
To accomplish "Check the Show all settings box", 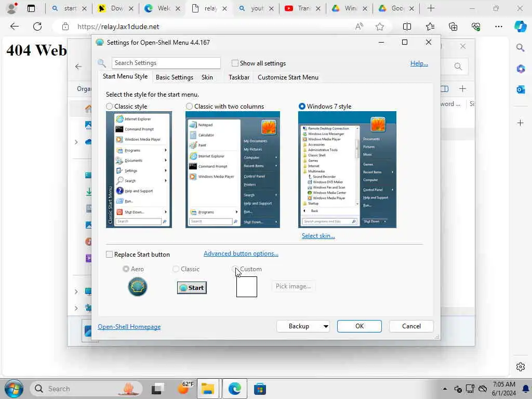I will click(x=235, y=63).
